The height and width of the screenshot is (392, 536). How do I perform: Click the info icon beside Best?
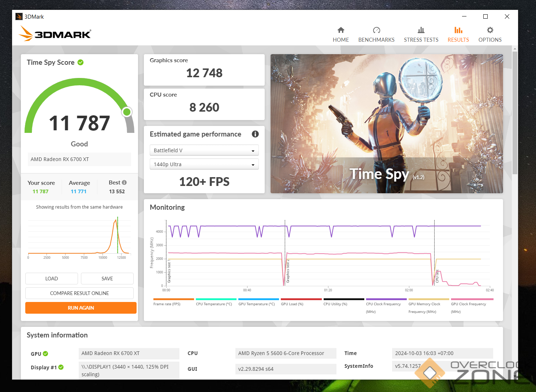124,183
